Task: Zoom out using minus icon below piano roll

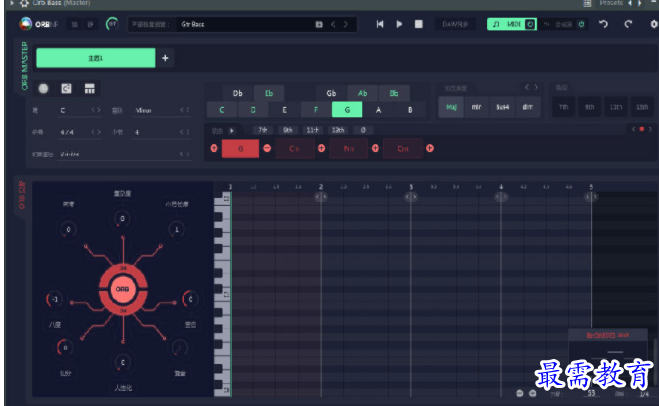Action: point(520,393)
